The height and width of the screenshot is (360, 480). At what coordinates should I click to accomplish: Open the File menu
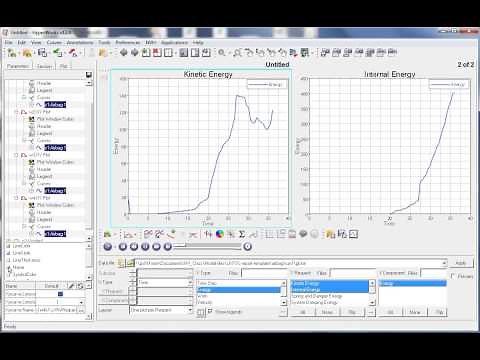tap(9, 42)
